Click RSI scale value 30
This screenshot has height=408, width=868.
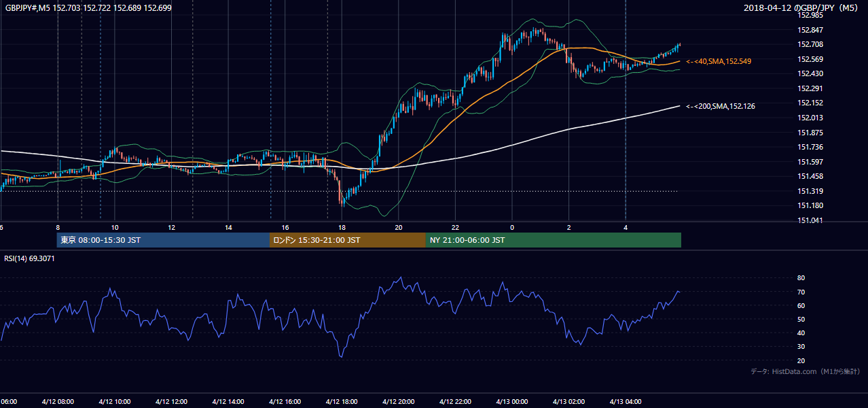pyautogui.click(x=801, y=347)
